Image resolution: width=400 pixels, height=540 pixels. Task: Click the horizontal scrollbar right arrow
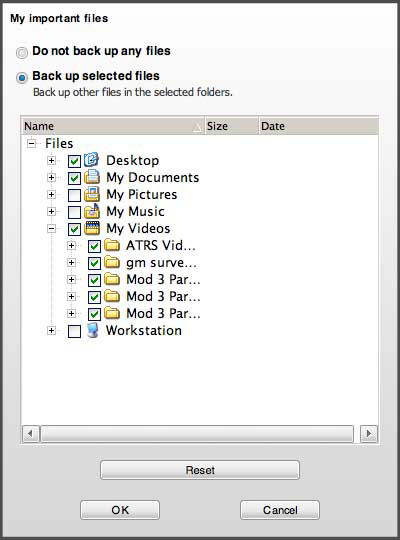click(x=369, y=433)
